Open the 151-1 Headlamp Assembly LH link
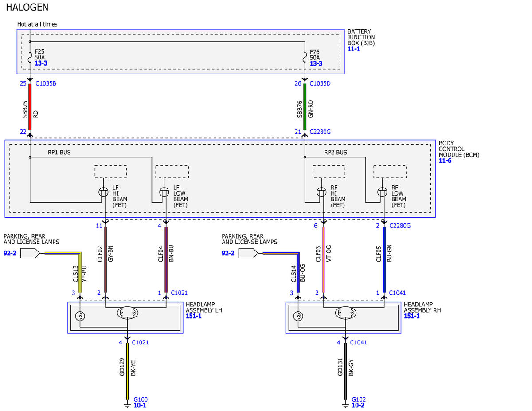532x411 pixels. [x=194, y=316]
